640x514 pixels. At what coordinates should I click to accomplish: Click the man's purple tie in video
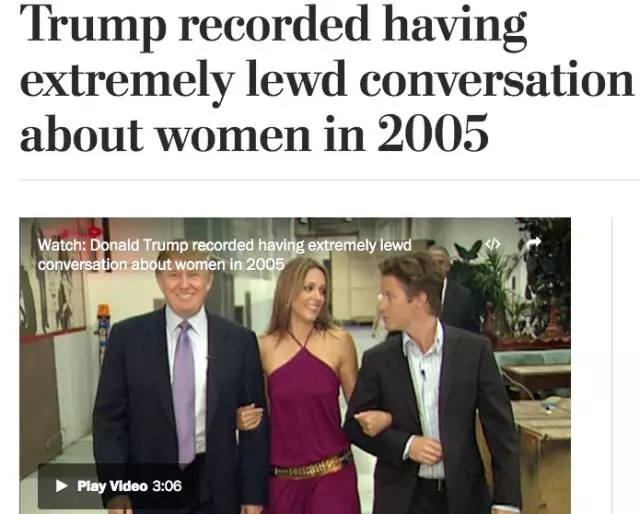pos(183,392)
